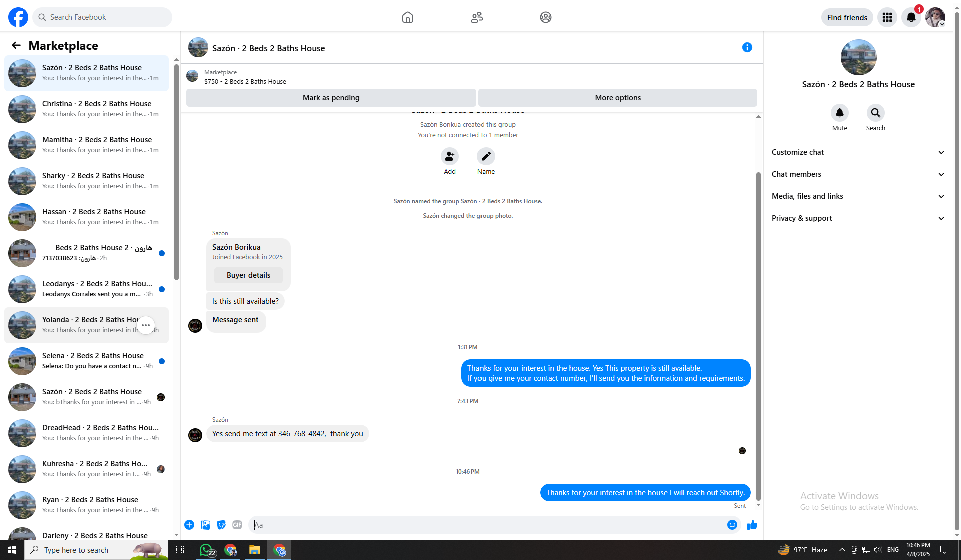Open the notifications bell
The width and height of the screenshot is (961, 560).
(x=911, y=18)
